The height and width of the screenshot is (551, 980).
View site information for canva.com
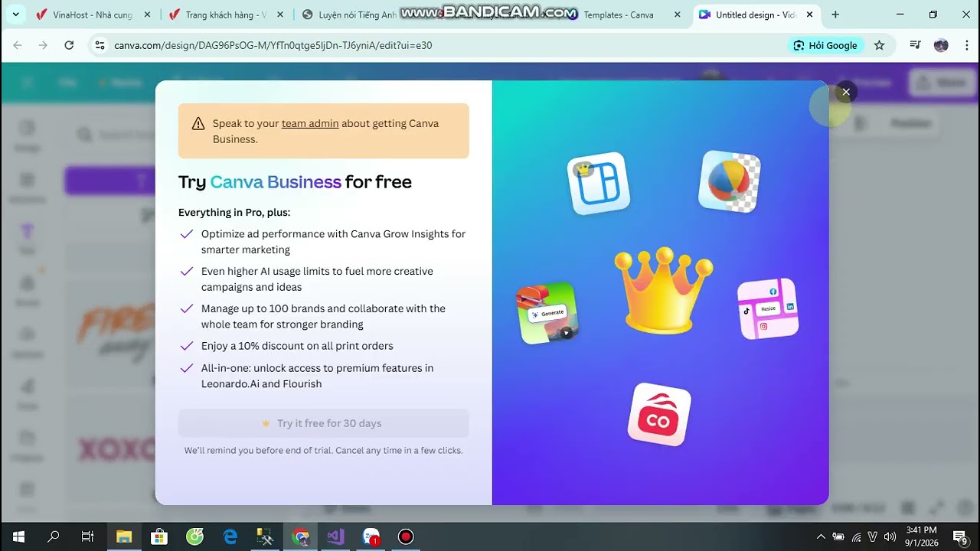(100, 45)
